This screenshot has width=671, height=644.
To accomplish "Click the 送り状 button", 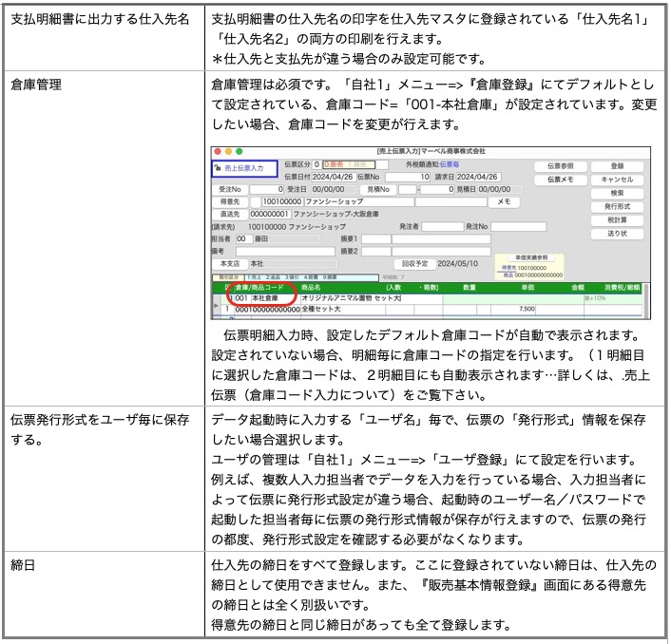I will click(x=617, y=233).
